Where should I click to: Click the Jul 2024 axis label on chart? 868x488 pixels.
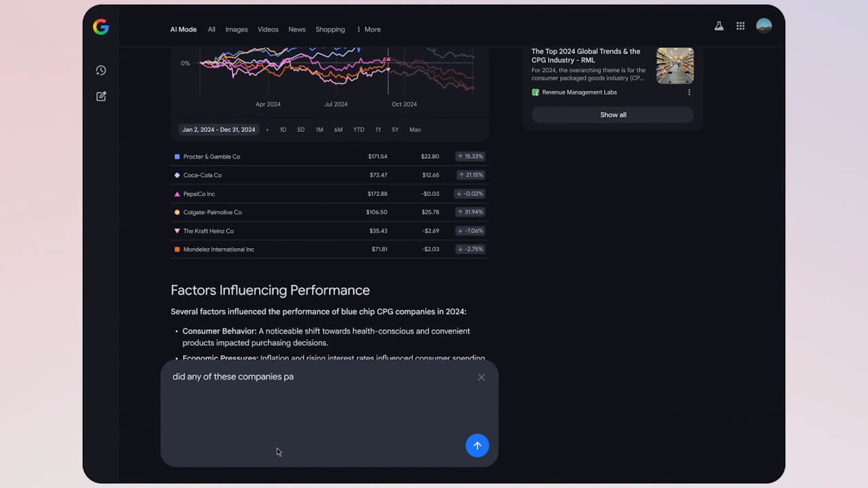(336, 104)
